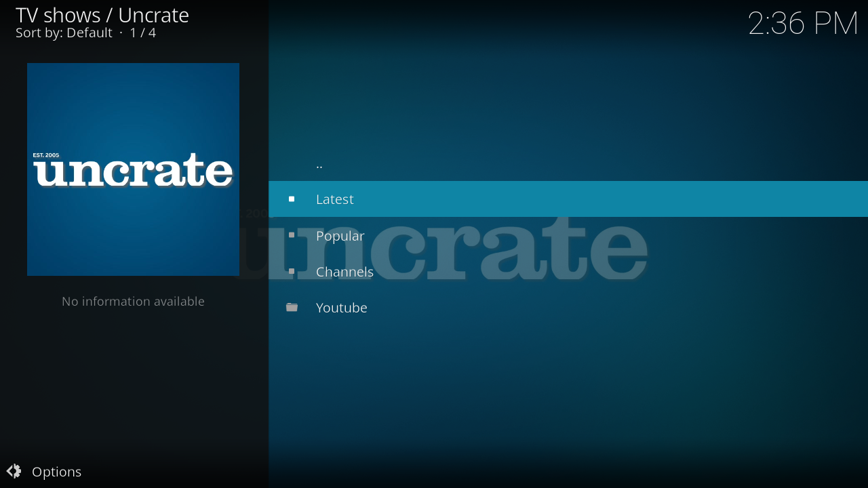The width and height of the screenshot is (868, 488).
Task: Click the Options gear icon
Action: pyautogui.click(x=14, y=471)
